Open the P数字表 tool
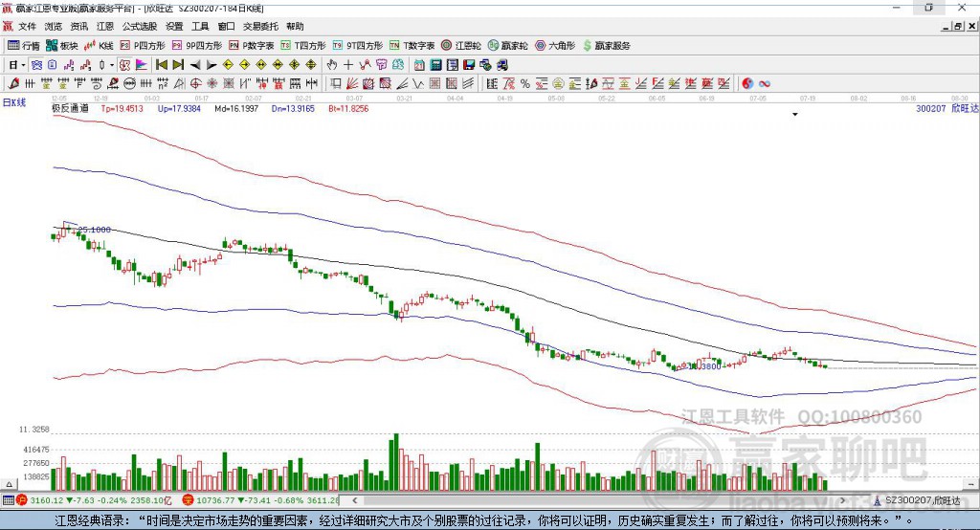 [252, 46]
